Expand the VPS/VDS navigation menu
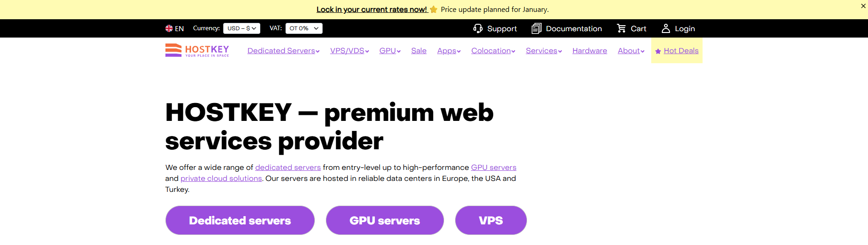The image size is (868, 245). coord(349,51)
